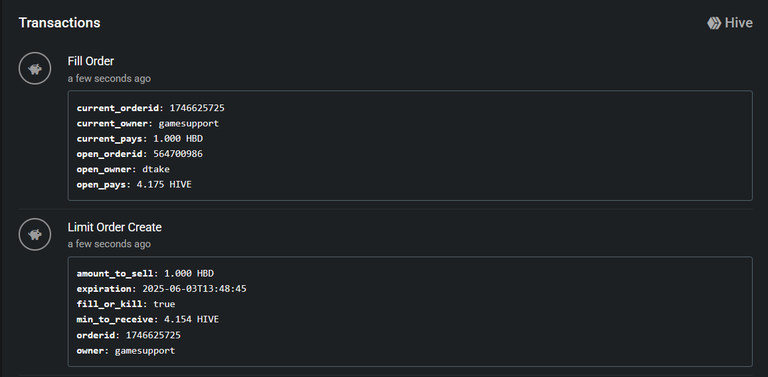Click the amount_to_sell 1.000 HBD value

pyautogui.click(x=189, y=273)
